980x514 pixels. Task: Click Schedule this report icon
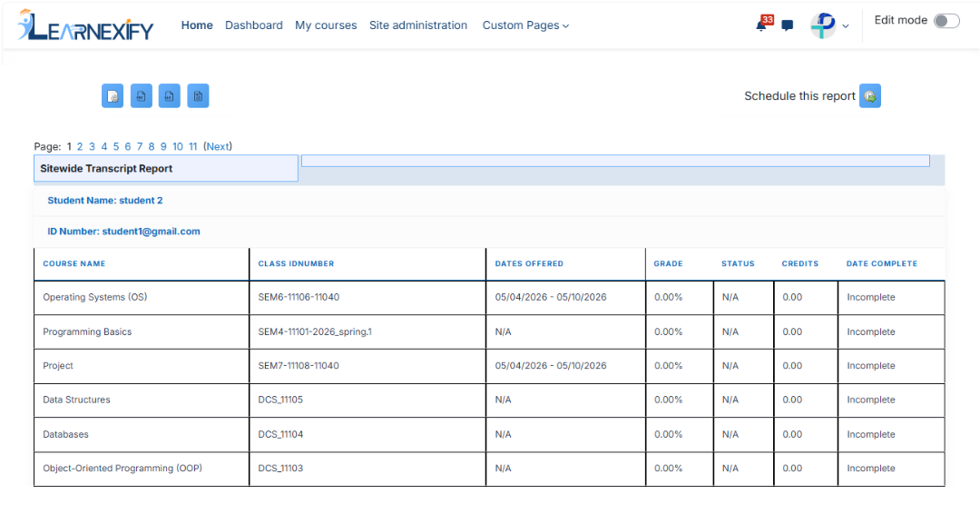coord(870,96)
